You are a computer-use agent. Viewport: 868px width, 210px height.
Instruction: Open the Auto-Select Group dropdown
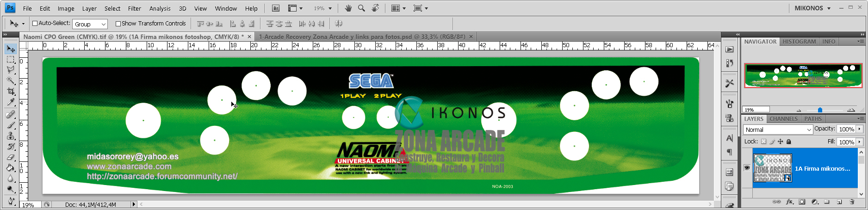click(x=90, y=24)
